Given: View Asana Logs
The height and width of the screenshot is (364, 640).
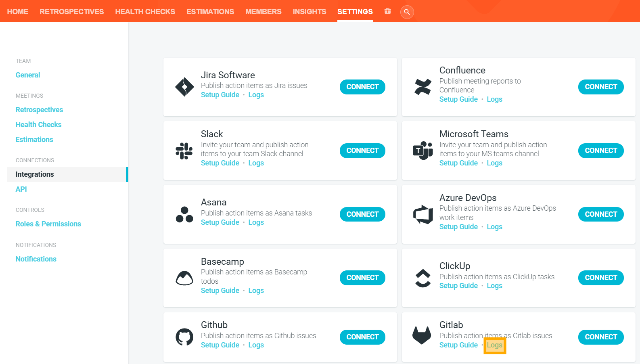Looking at the screenshot, I should (256, 222).
